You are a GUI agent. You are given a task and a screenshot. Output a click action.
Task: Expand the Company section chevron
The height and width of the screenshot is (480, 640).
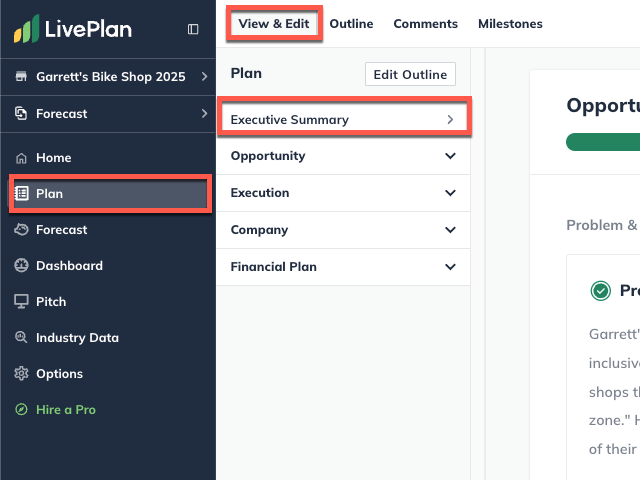(450, 230)
